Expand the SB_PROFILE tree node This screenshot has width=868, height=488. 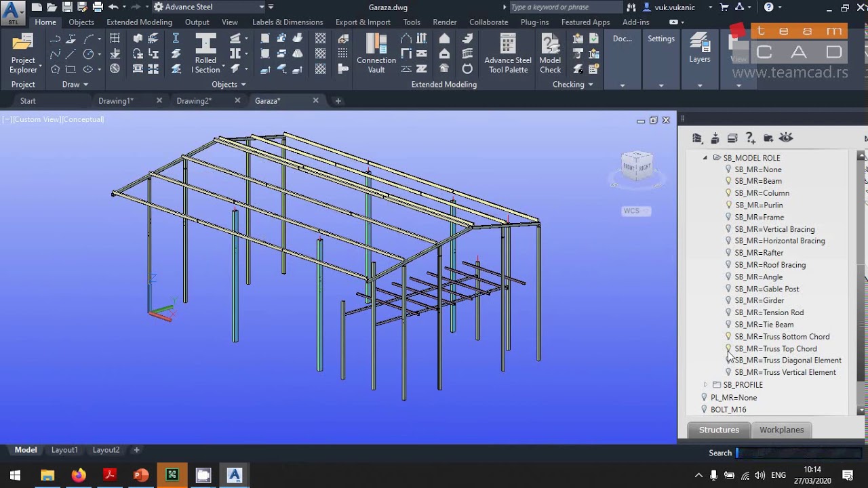click(x=705, y=384)
